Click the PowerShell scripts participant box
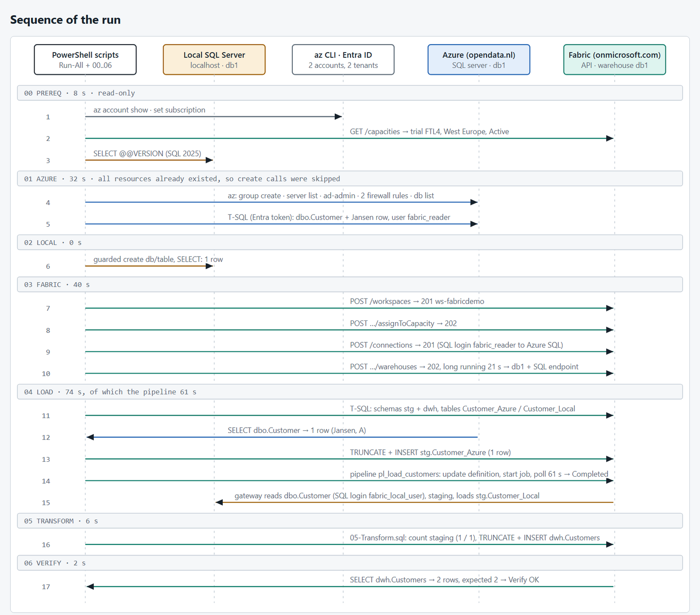 click(85, 60)
